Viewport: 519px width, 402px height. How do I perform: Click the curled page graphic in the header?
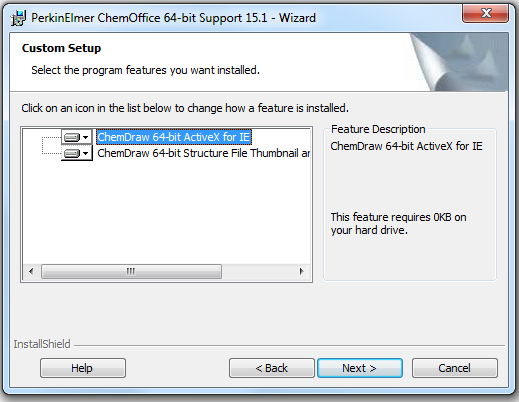point(458,62)
